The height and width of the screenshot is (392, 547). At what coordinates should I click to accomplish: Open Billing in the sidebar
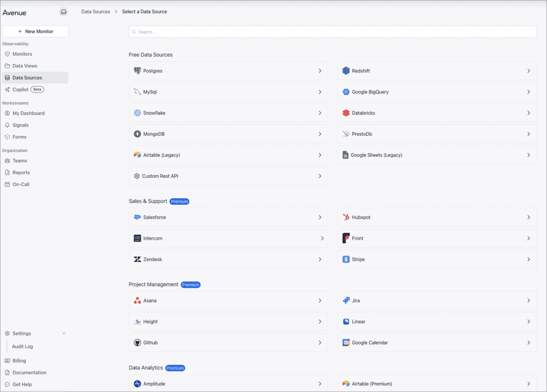35,361
